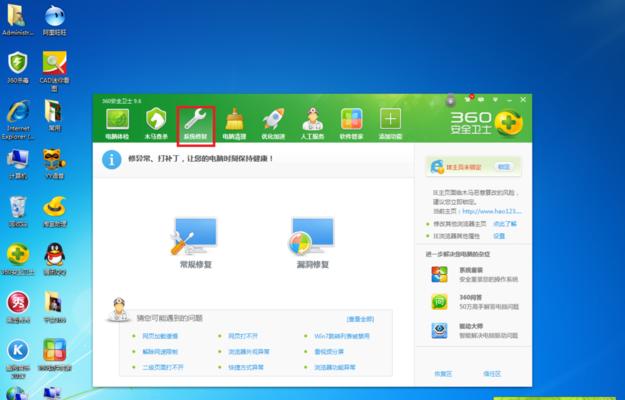This screenshot has height=400, width=625.
Task: Click the cart icon with red badge
Action: pos(468,99)
